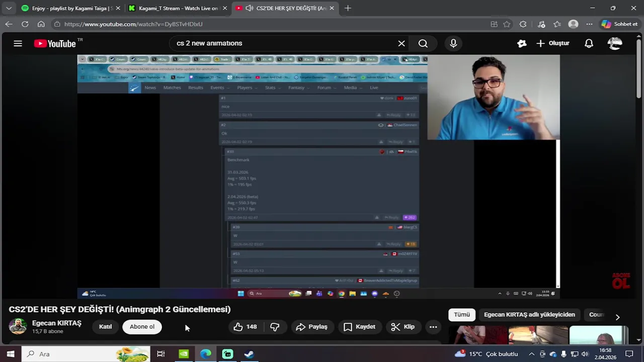Submit search with the magnifier icon
Screen dimensions: 644x362
[423, 43]
